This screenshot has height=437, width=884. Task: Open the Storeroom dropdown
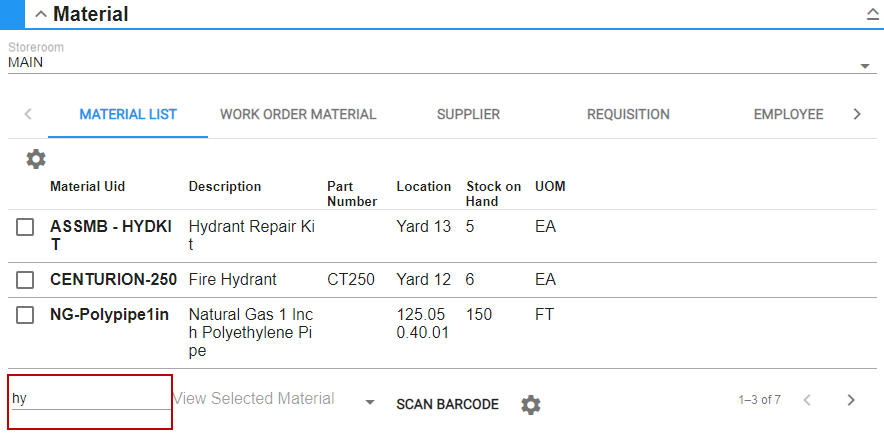(864, 67)
